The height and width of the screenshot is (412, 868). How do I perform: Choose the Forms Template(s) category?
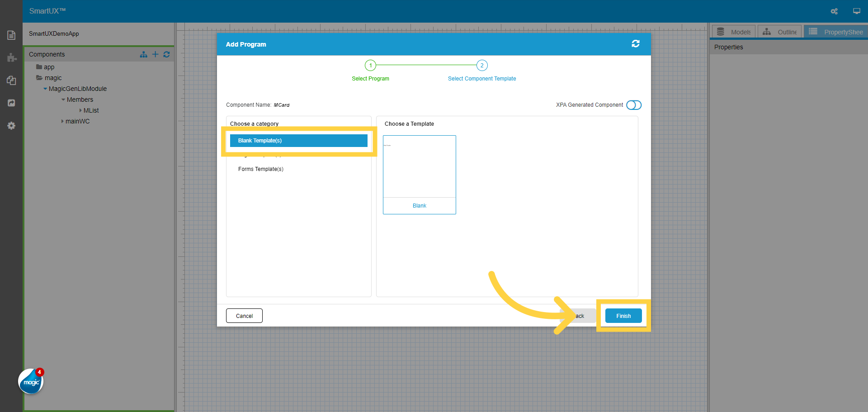coord(261,169)
